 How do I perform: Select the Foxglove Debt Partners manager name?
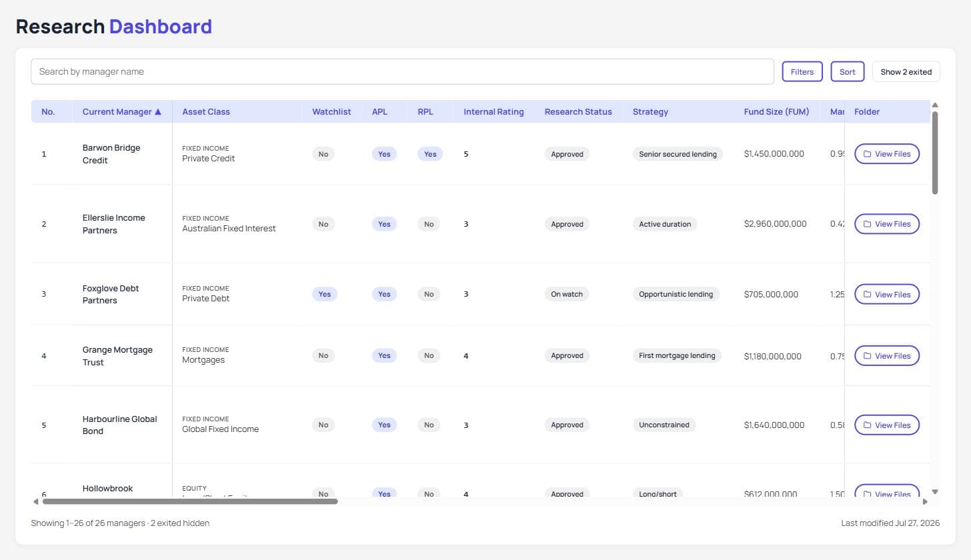(111, 294)
